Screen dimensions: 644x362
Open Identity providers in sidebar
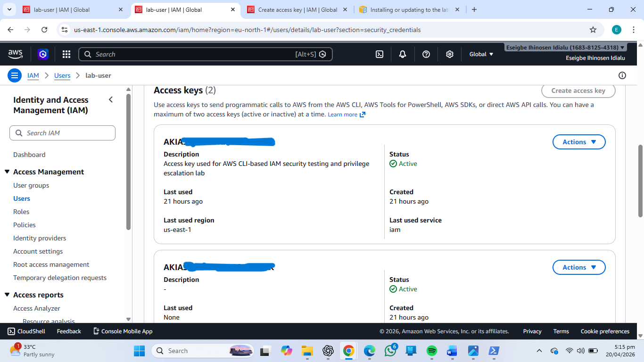point(40,238)
